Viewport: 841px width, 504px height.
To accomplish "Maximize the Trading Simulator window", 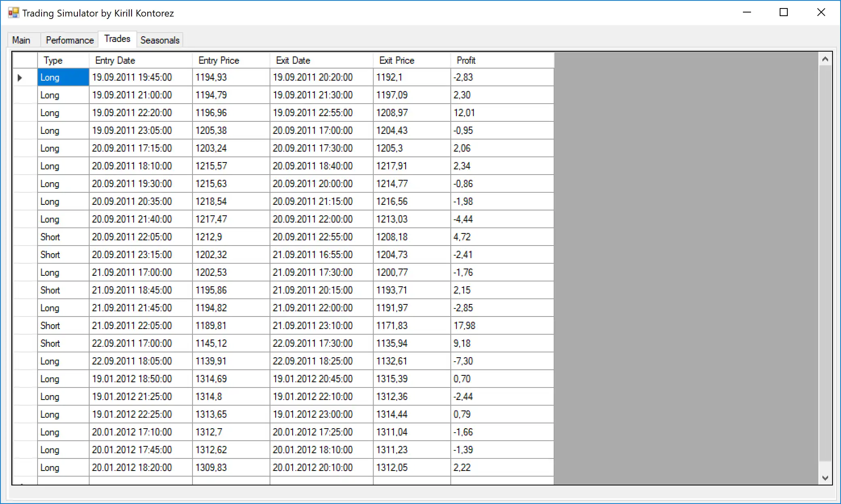I will tap(783, 12).
